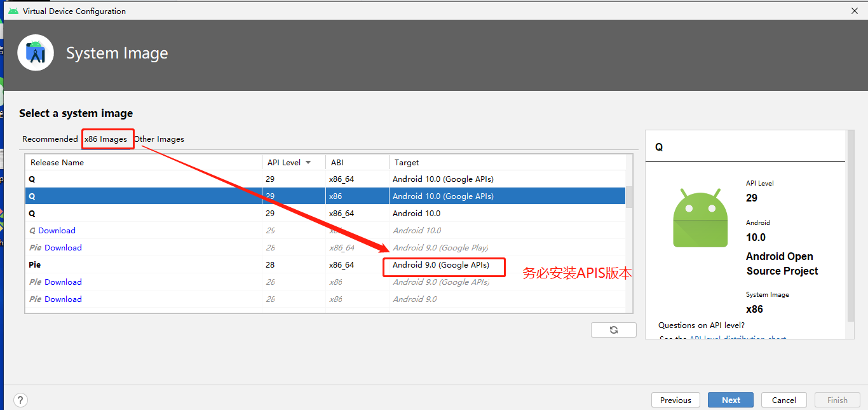868x410 pixels.
Task: Sort by the Release Name column header
Action: [144, 162]
